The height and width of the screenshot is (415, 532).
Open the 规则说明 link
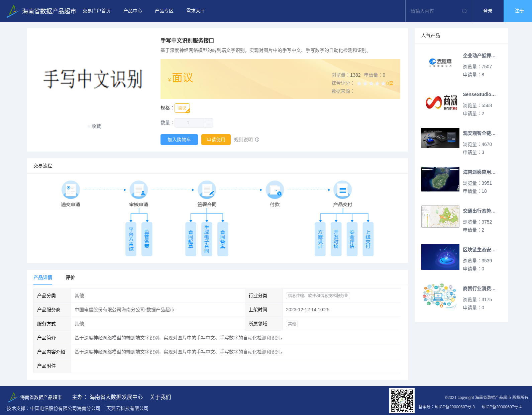(243, 140)
